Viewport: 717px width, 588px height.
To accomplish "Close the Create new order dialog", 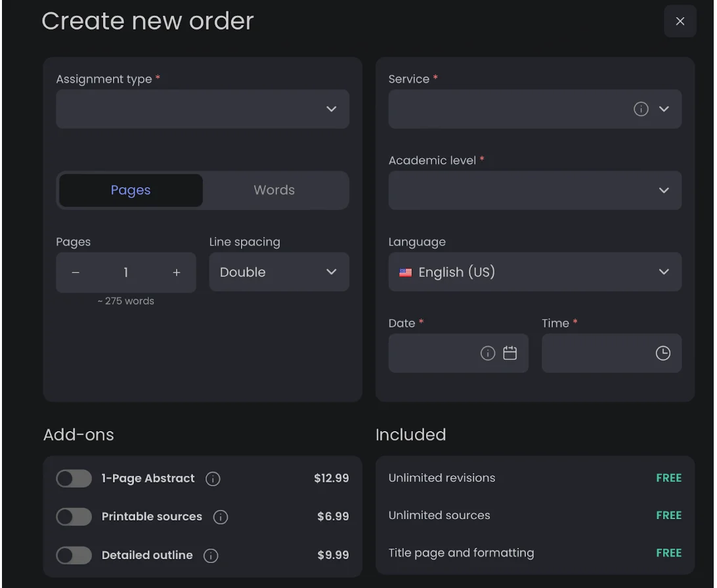I will pyautogui.click(x=680, y=21).
